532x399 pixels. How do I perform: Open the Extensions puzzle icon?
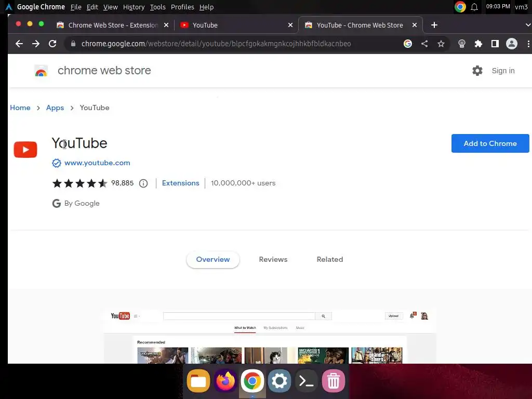pyautogui.click(x=478, y=44)
